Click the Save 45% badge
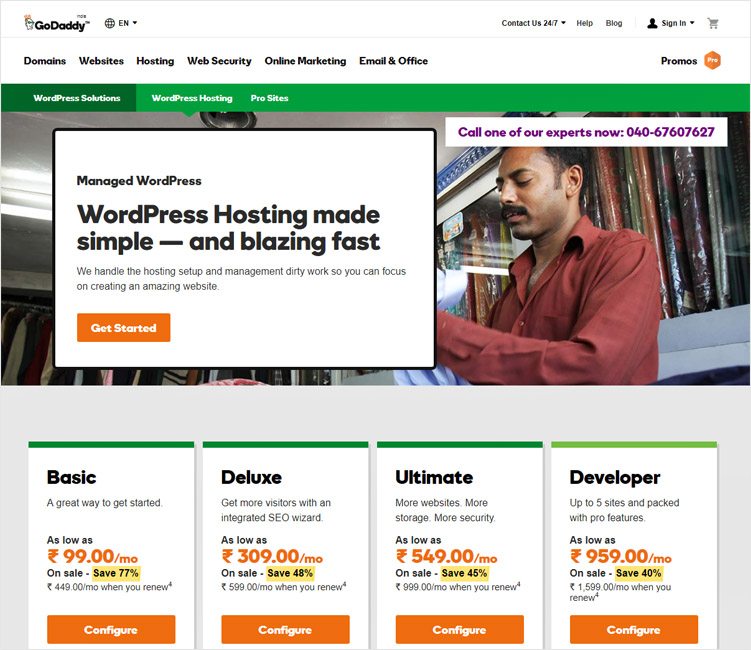The image size is (751, 650). (x=465, y=573)
